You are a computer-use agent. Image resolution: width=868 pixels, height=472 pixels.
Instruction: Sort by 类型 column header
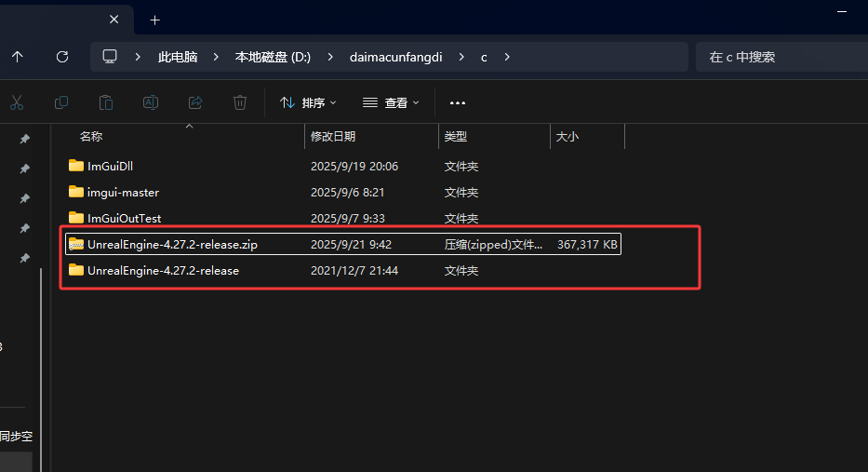[456, 137]
